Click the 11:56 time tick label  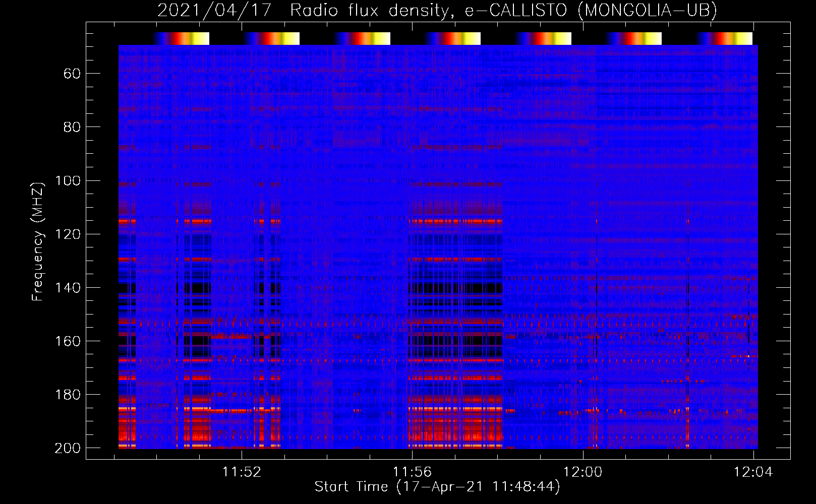coord(413,472)
